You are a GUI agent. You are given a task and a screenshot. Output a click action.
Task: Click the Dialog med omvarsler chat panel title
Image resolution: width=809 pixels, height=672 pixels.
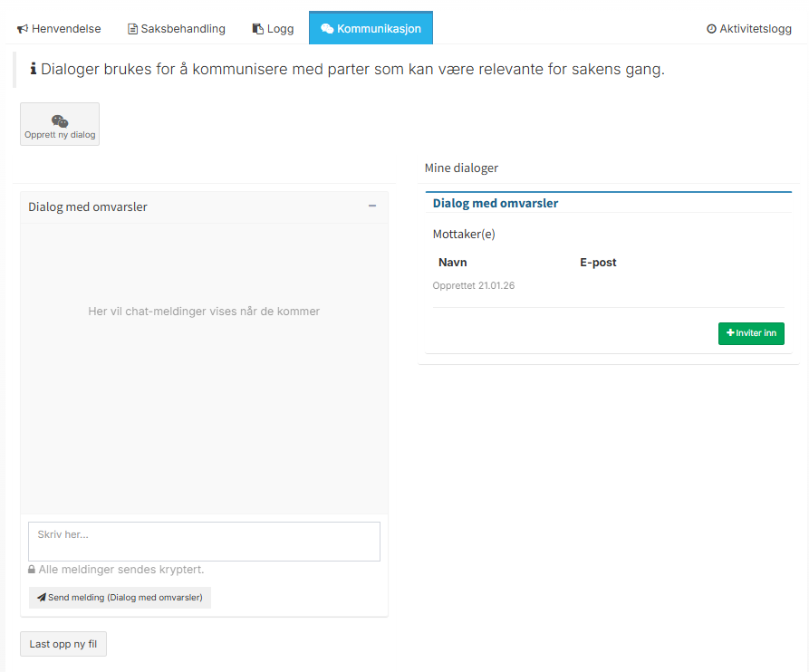point(88,207)
